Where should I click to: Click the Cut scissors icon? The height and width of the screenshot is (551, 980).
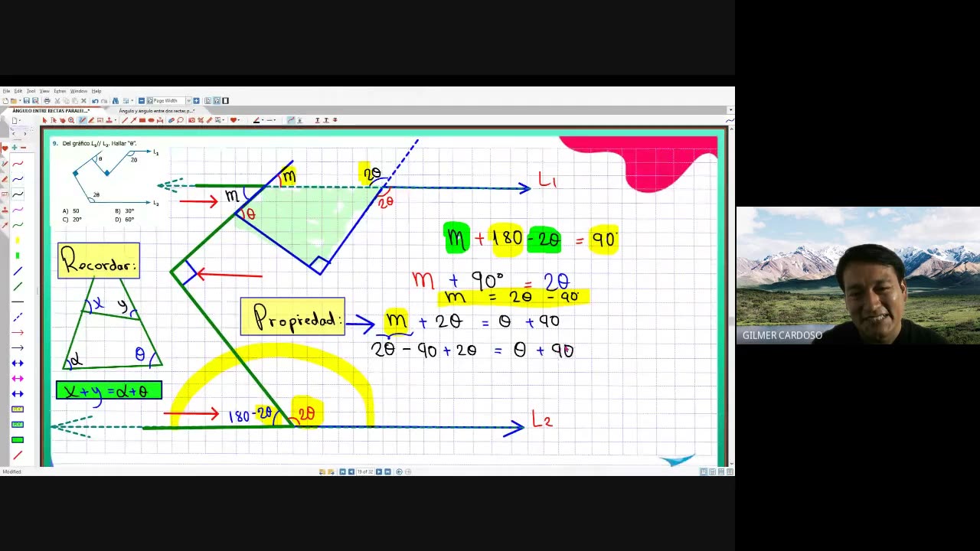pyautogui.click(x=57, y=100)
